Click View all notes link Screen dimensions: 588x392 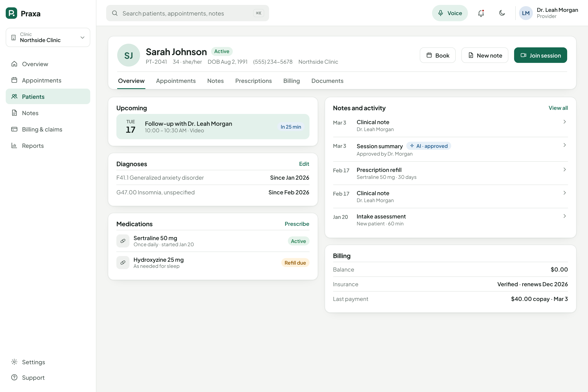click(558, 108)
